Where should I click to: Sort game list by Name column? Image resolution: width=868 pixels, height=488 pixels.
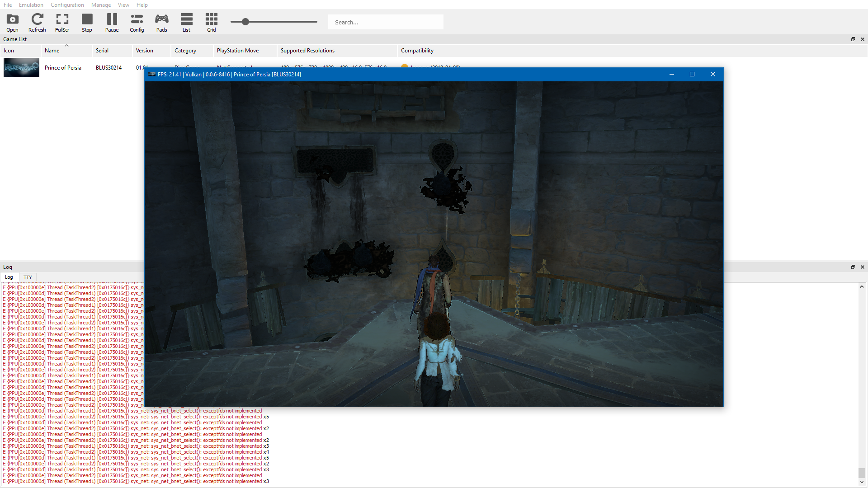coord(66,51)
